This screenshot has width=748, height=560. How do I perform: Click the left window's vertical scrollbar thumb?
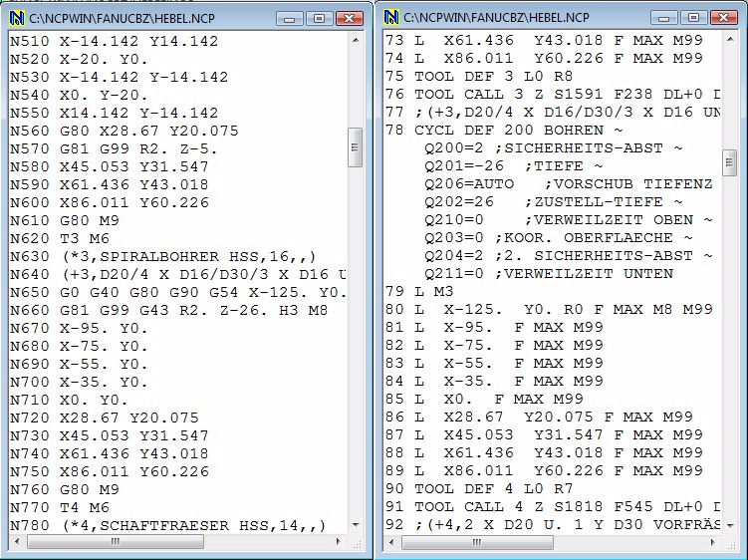tap(356, 146)
